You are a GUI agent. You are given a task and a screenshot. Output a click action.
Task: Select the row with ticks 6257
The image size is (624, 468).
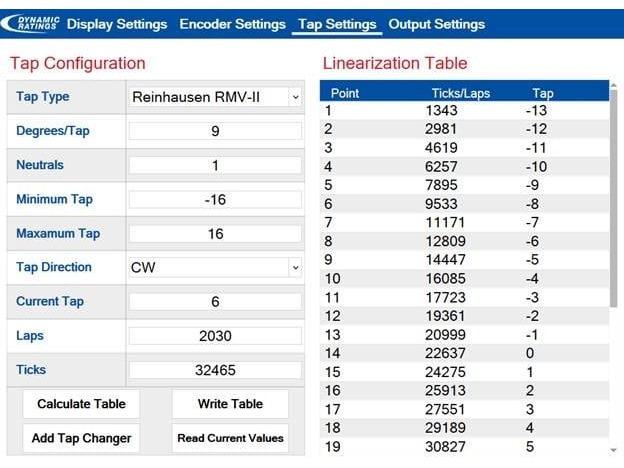click(x=464, y=166)
